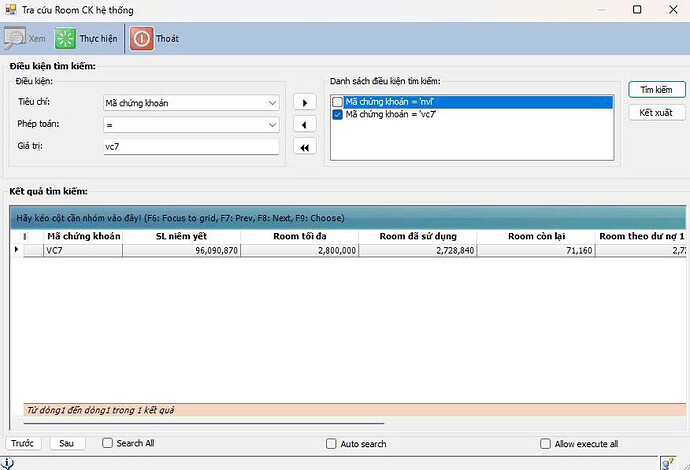
Task: Click the Tìm kiếm button
Action: point(657,90)
